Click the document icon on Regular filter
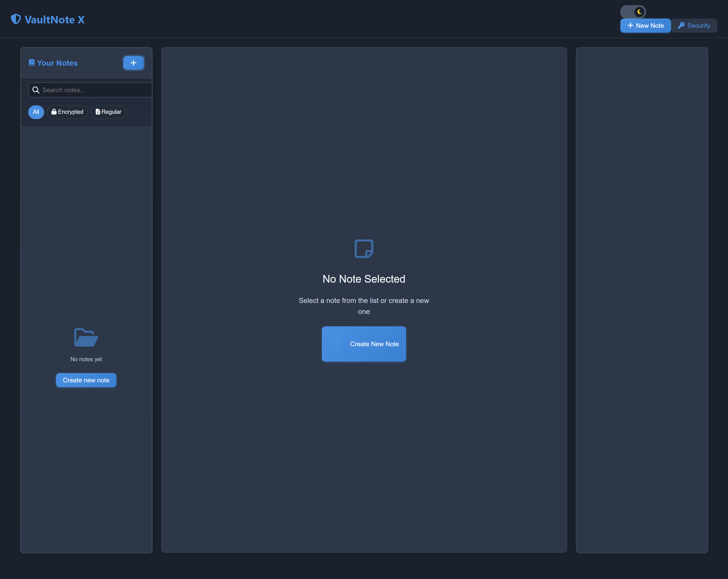Viewport: 728px width, 579px height. (98, 112)
